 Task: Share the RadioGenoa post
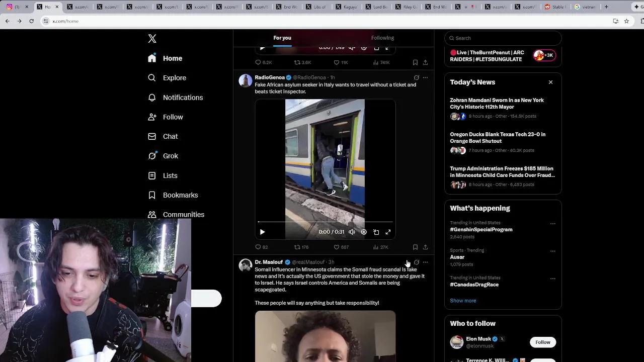pos(425,247)
